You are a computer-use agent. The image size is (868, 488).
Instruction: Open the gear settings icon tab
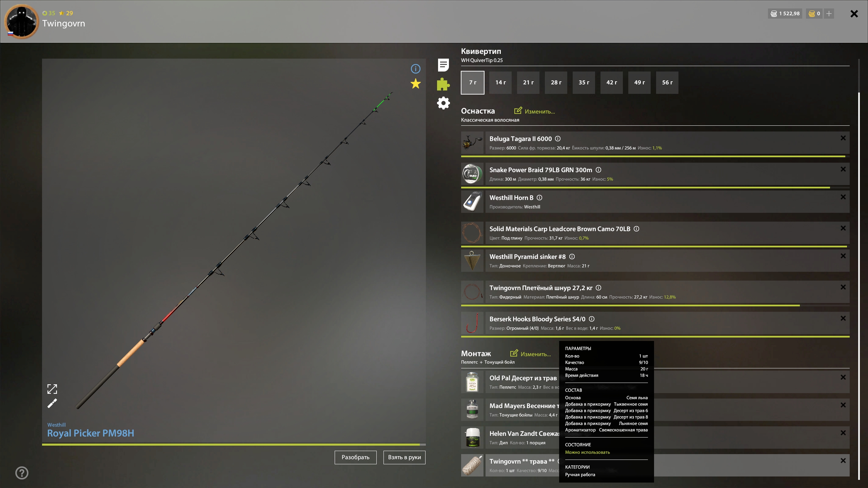coord(443,103)
